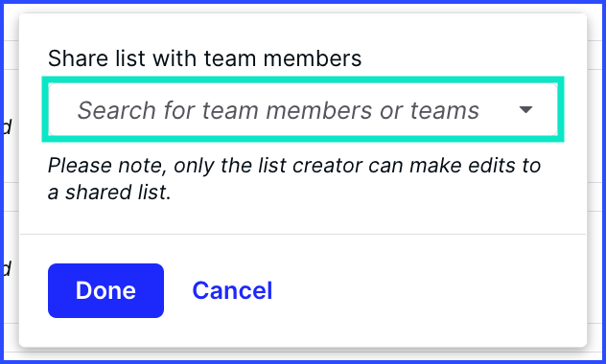Select the list creator note text
Screen dimensions: 606x364
pyautogui.click(x=294, y=179)
